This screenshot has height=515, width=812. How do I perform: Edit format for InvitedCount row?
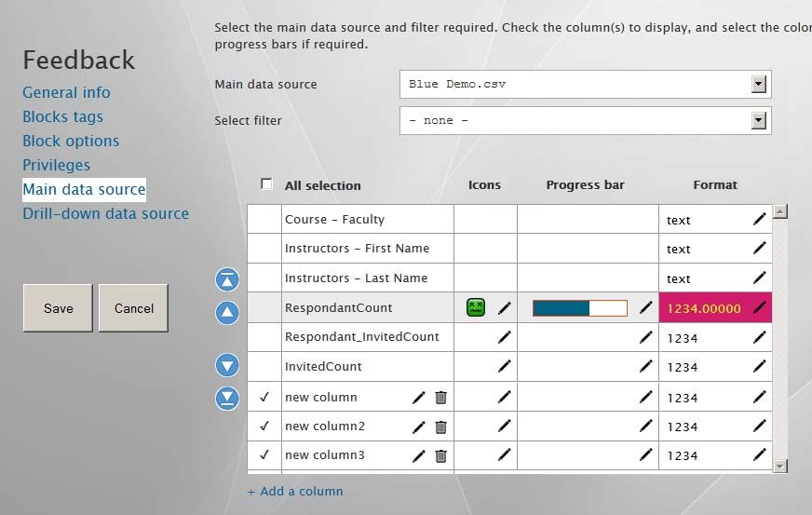click(x=759, y=366)
